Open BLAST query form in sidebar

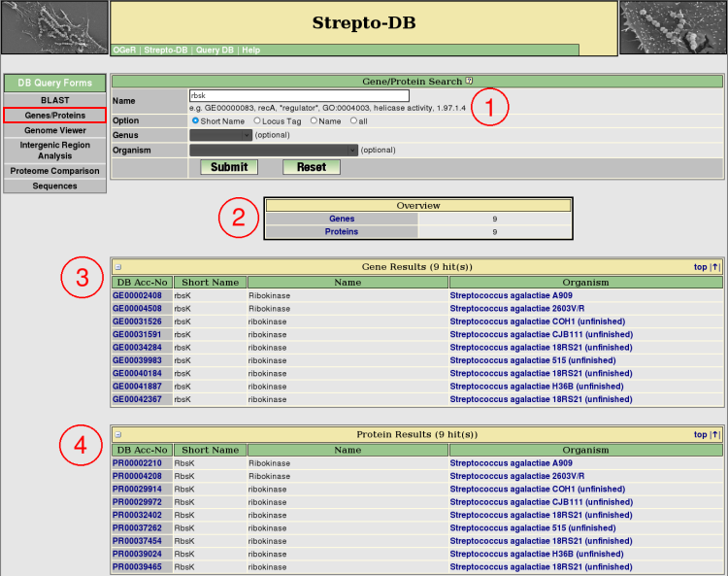tap(54, 100)
